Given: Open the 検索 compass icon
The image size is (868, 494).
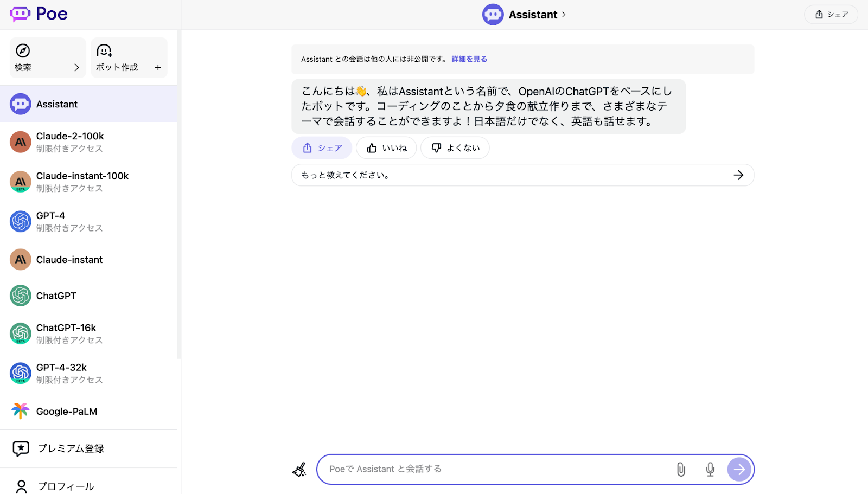Looking at the screenshot, I should (23, 51).
